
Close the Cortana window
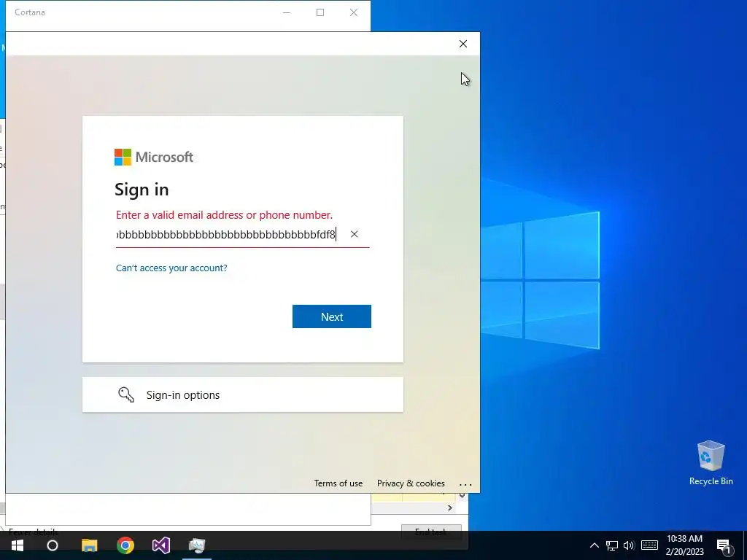[x=354, y=12]
